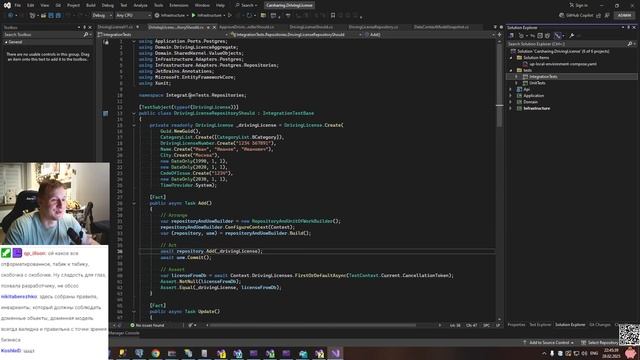Start debugging with green play button
Viewport: 640px width, 360px height.
click(x=193, y=15)
